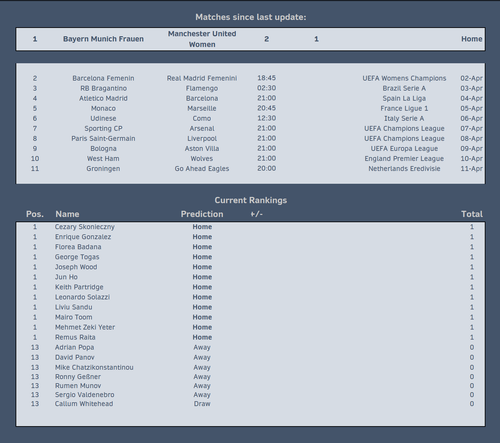Viewport: 500px width, 443px height.
Task: Select 'UEFA Europa League' competition
Action: click(x=404, y=148)
